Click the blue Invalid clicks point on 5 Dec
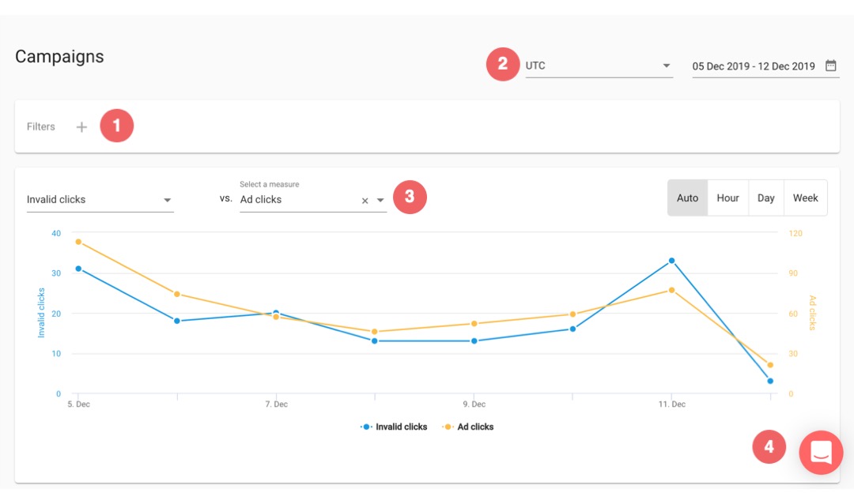 [78, 269]
